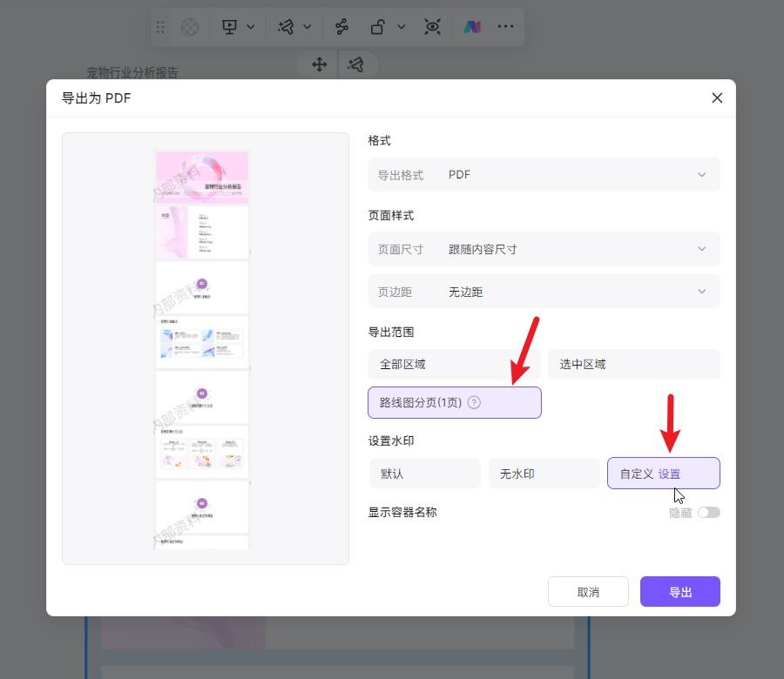The height and width of the screenshot is (679, 784).
Task: Expand the 页面尺寸 dropdown
Action: [x=544, y=250]
